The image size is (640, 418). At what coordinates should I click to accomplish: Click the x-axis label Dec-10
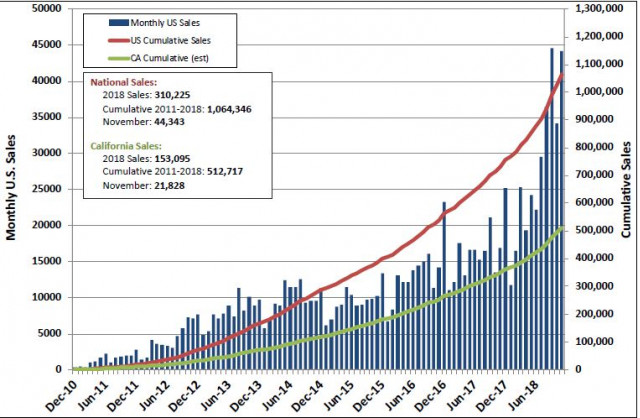61,396
